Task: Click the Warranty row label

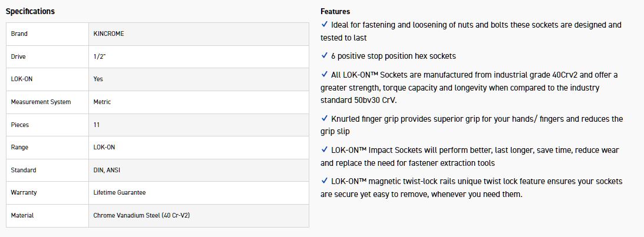Action: tap(23, 192)
